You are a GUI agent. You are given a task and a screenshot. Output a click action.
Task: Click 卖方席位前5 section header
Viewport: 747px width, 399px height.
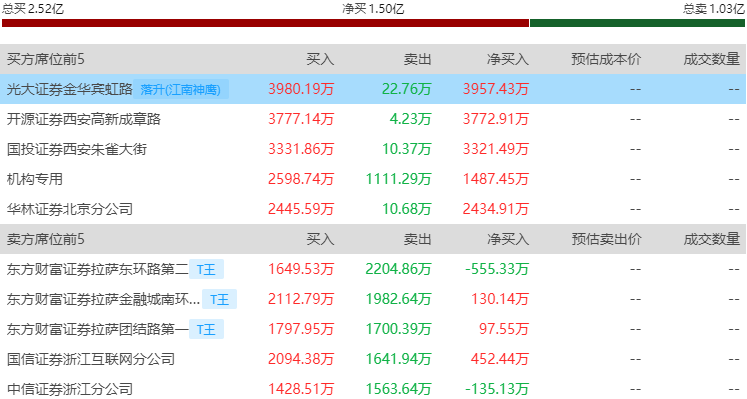[x=46, y=239]
